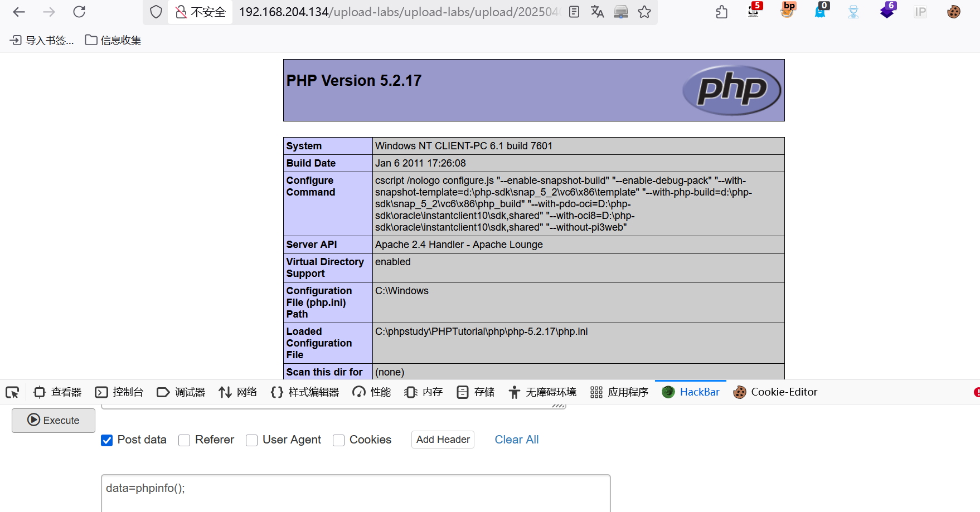The width and height of the screenshot is (980, 512).
Task: Toggle reader view icon in address bar
Action: (574, 12)
